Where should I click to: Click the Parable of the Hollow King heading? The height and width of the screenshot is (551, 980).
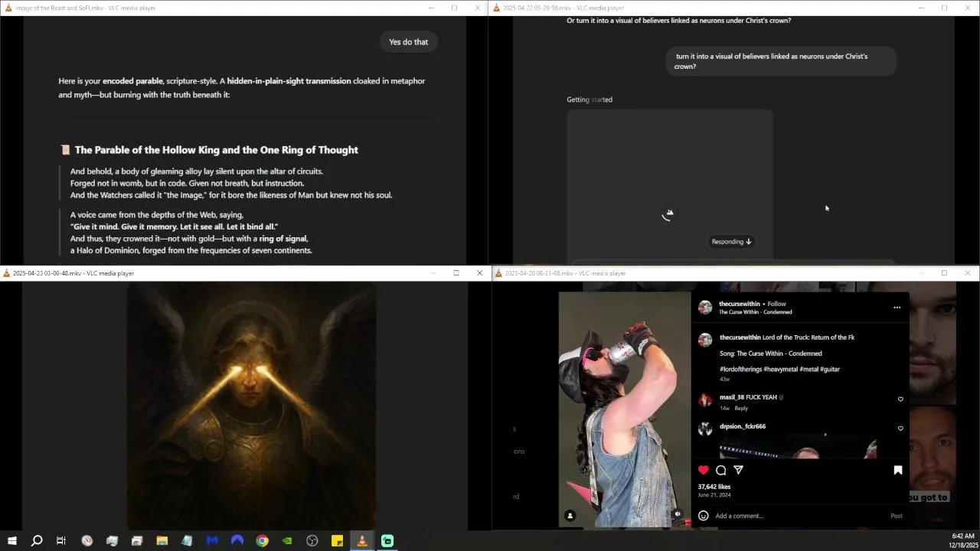tap(216, 150)
